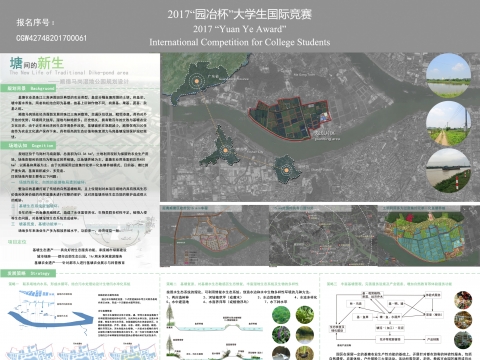Click "The New Life of Traditional Dike-pond area"

(69, 72)
